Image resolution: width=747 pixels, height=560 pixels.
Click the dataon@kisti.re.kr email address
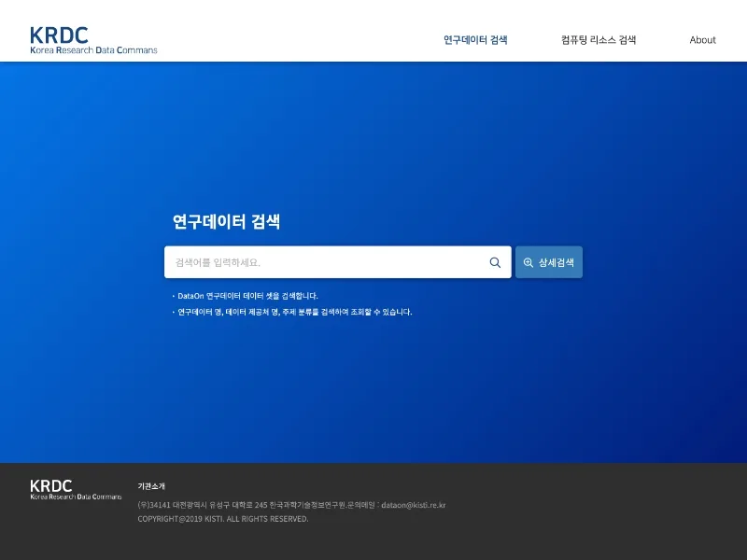pyautogui.click(x=413, y=505)
